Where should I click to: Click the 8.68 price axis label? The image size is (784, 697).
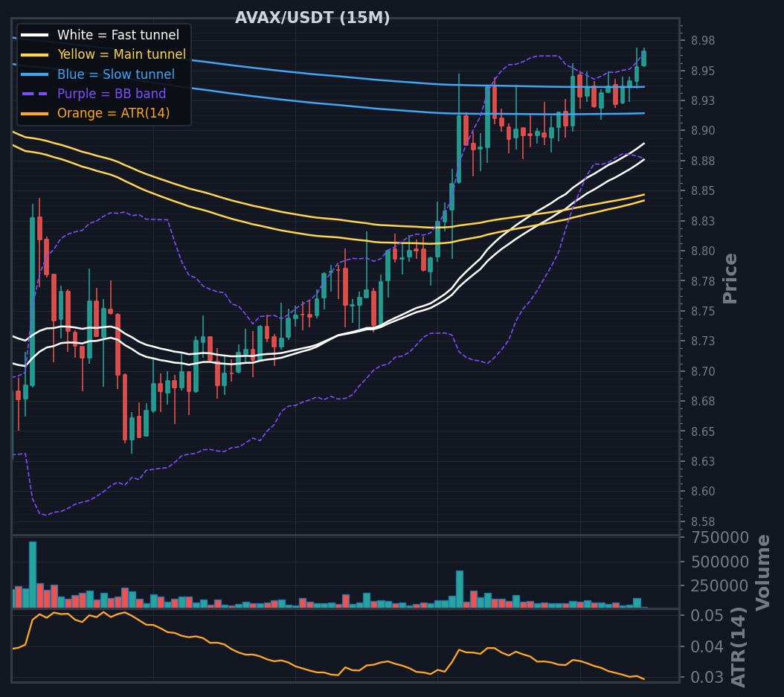click(x=703, y=401)
